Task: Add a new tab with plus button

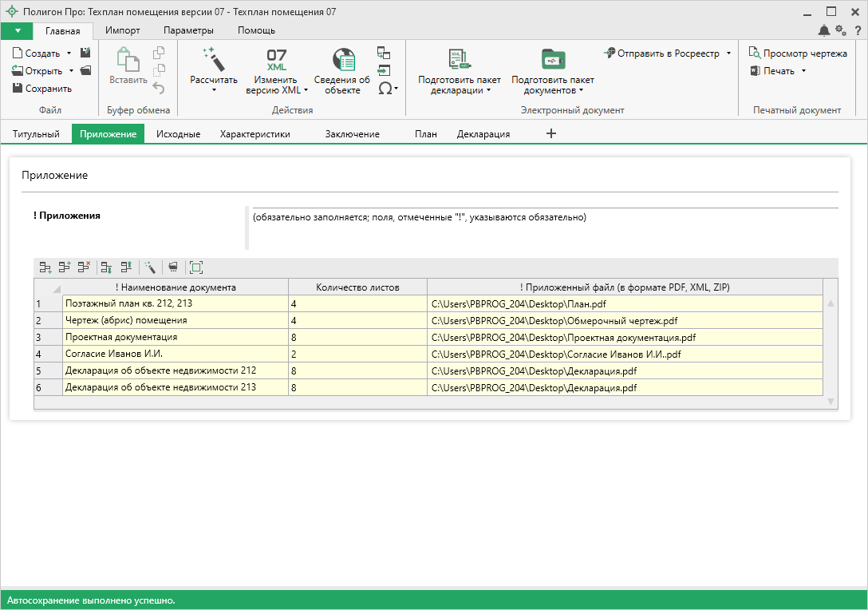Action: 550,134
